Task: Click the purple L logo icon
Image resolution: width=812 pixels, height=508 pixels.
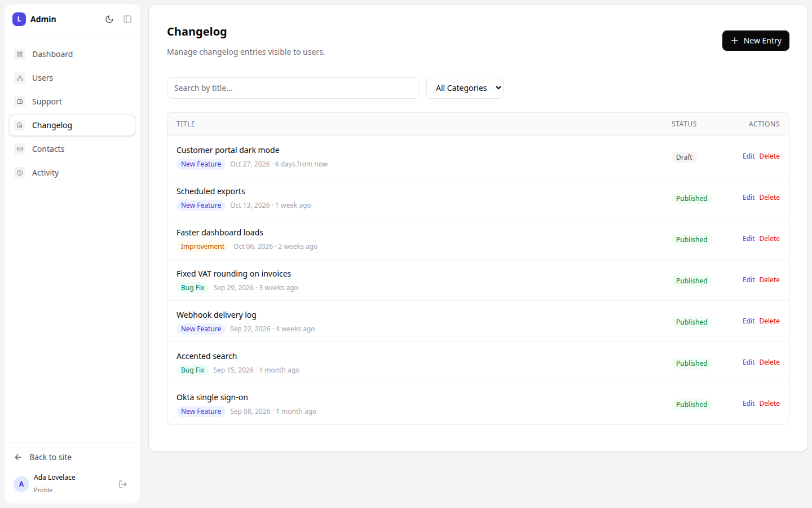Action: pos(19,19)
